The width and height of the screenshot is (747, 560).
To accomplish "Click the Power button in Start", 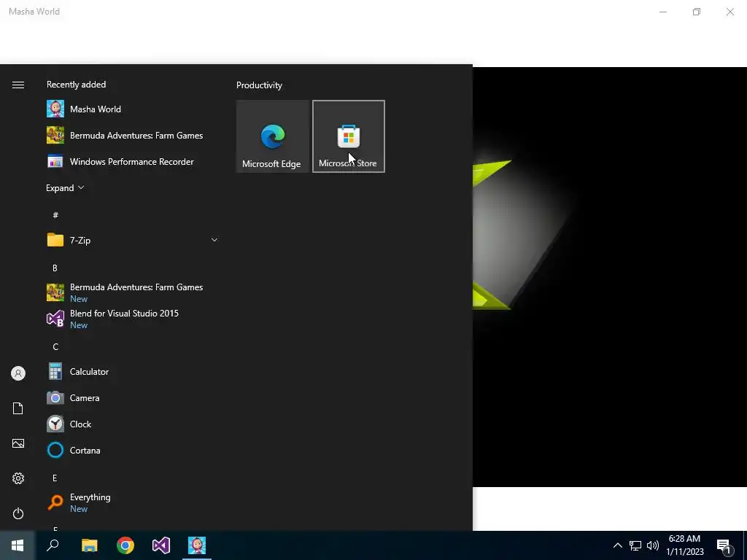I will 18,513.
